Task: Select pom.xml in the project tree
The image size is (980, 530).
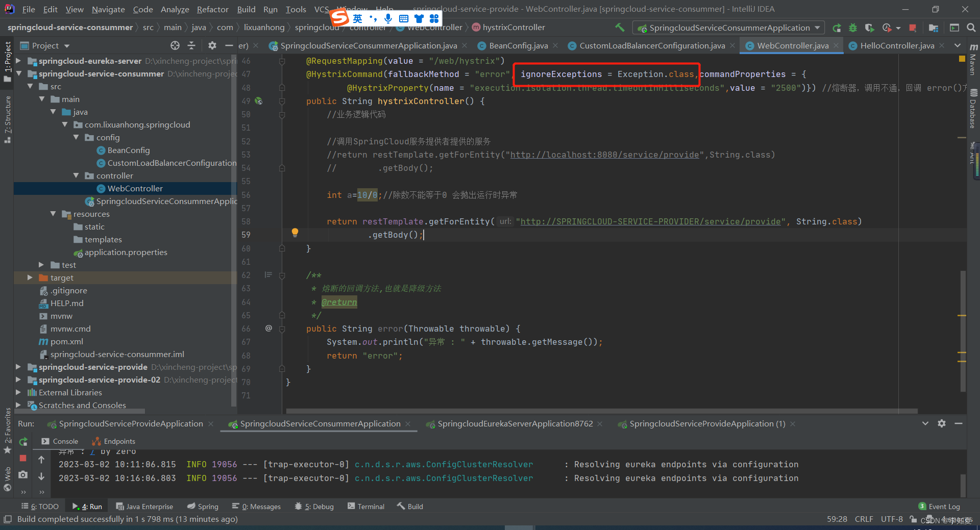Action: [x=66, y=341]
